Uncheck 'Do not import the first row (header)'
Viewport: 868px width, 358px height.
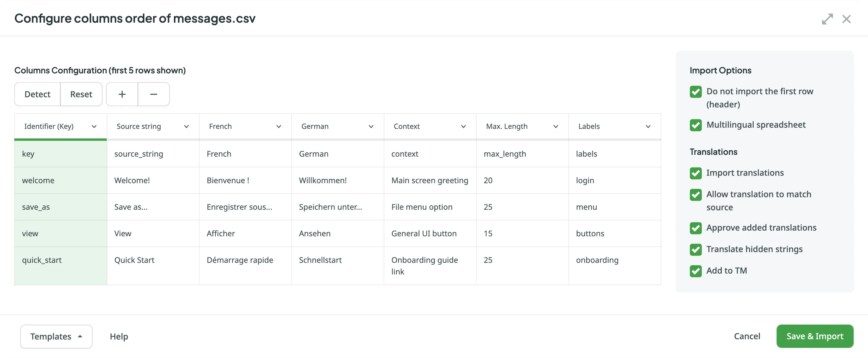click(696, 92)
